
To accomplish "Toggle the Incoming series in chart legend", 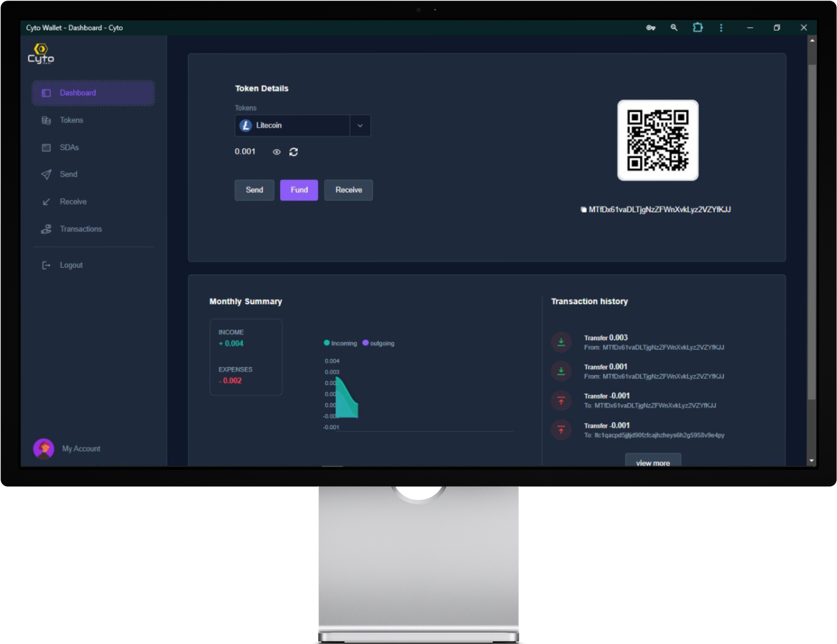I will [340, 343].
